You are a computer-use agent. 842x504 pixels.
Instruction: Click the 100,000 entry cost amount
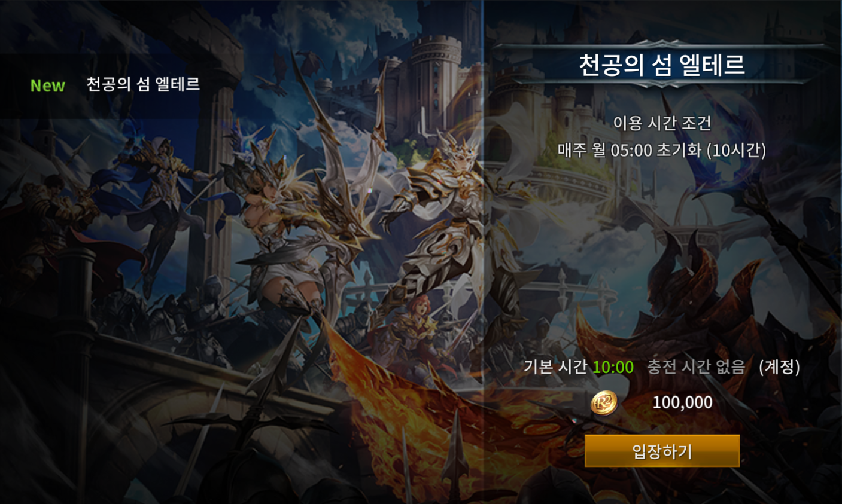[x=682, y=402]
